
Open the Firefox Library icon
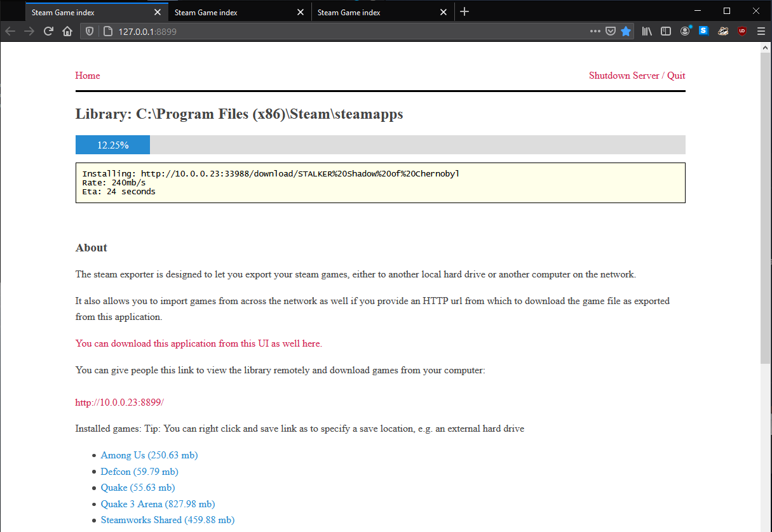pos(647,31)
